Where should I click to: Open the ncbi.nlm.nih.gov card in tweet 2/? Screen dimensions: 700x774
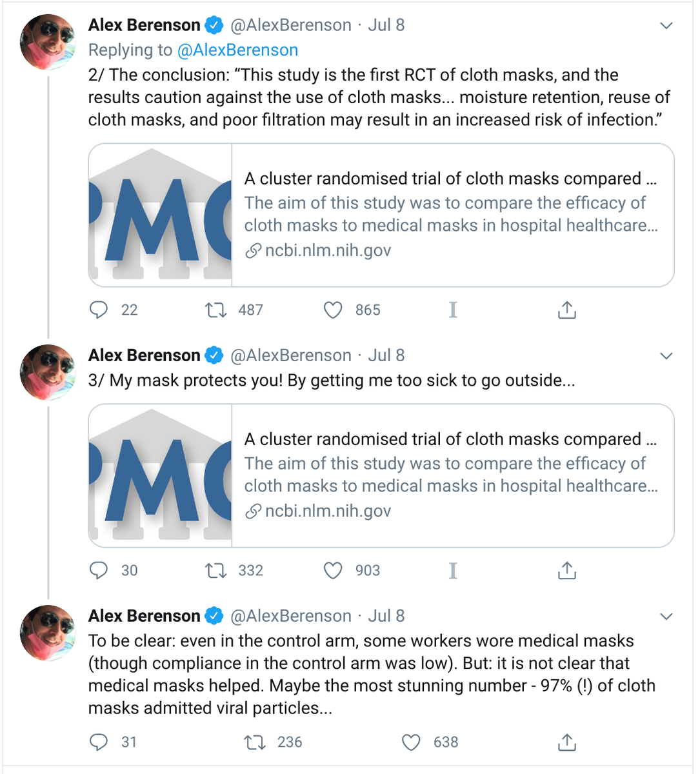point(452,215)
